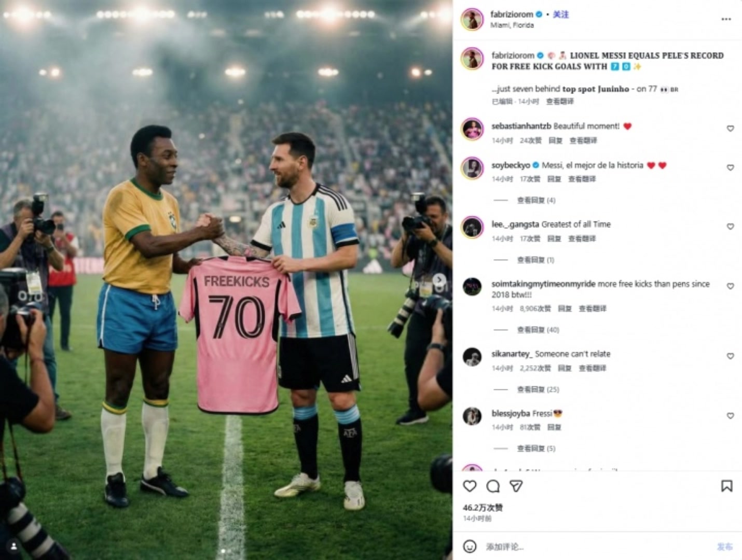The image size is (742, 560).
Task: Open fabriziorom's profile from the header username
Action: pyautogui.click(x=512, y=15)
